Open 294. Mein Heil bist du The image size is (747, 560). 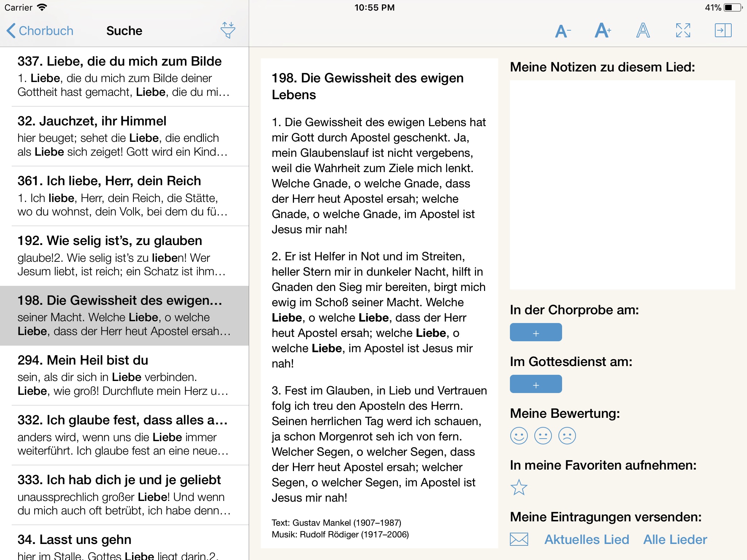click(124, 376)
